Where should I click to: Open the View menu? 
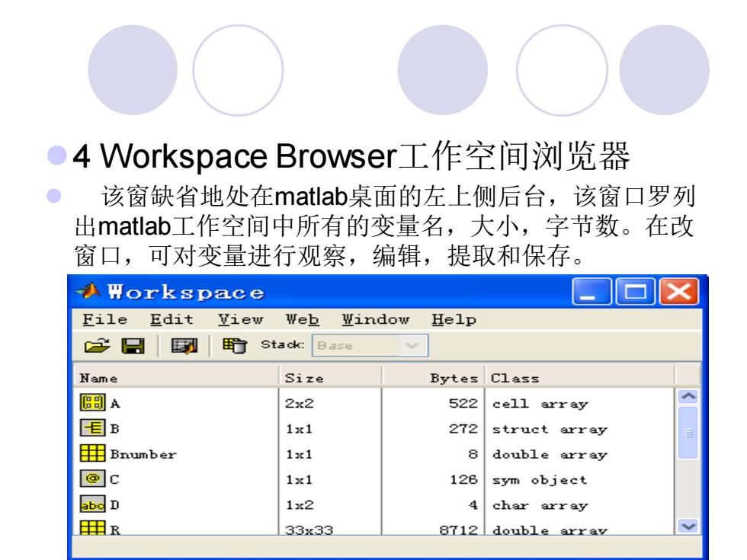[x=240, y=319]
